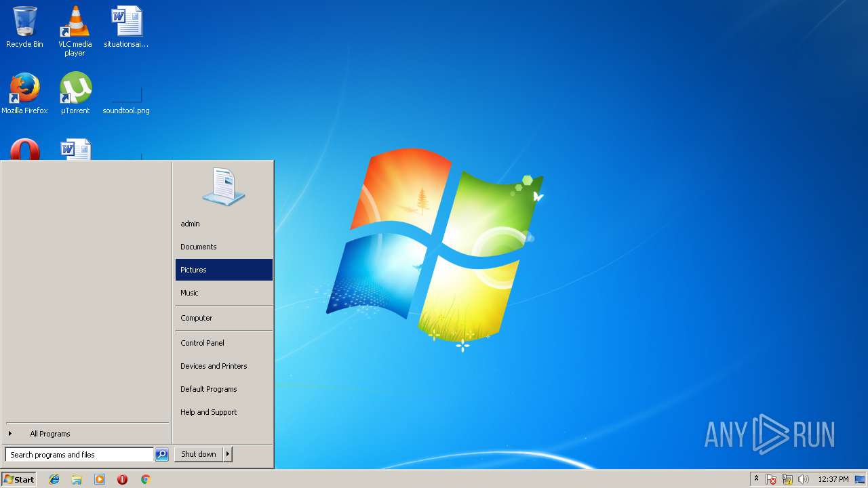
Task: Select the Recycle Bin desktop icon
Action: [x=24, y=27]
